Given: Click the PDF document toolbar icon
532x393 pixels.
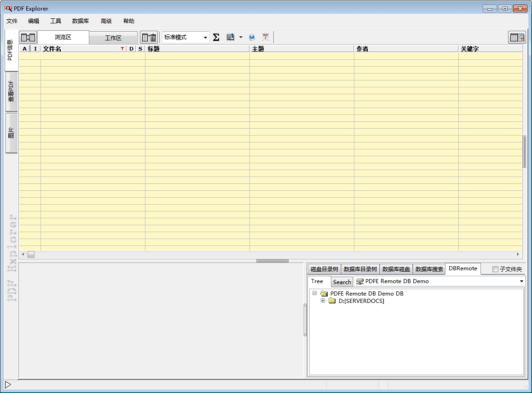Looking at the screenshot, I should [266, 38].
